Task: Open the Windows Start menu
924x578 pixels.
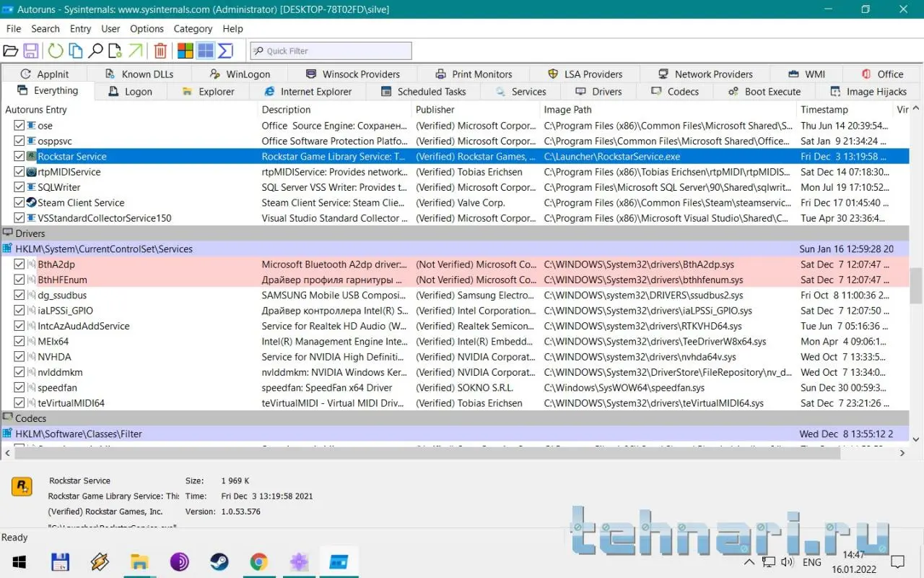Action: (19, 562)
